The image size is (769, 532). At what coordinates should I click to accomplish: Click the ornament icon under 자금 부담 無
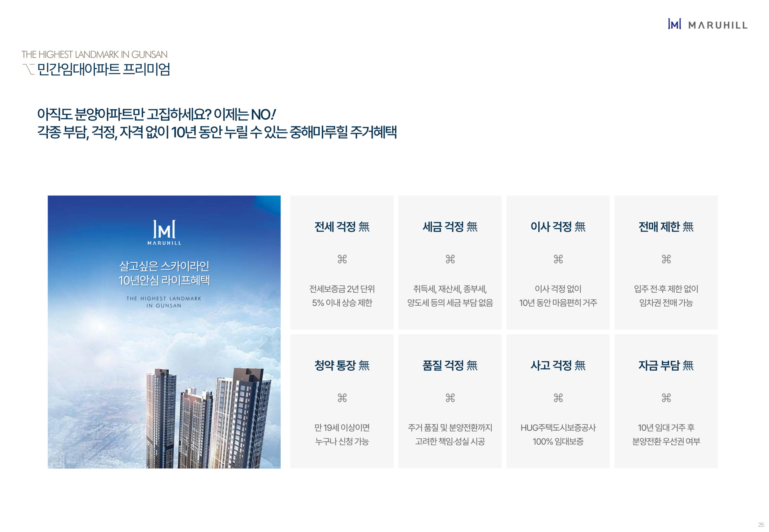(666, 398)
